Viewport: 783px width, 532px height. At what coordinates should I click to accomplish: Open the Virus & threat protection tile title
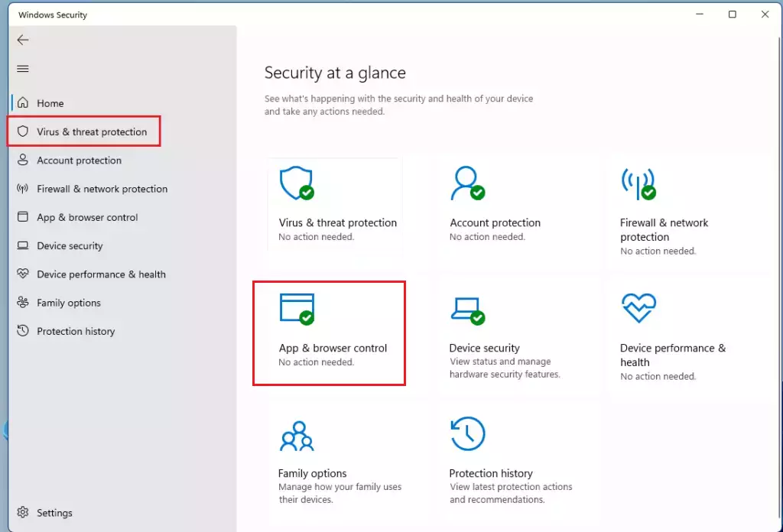[x=337, y=222]
